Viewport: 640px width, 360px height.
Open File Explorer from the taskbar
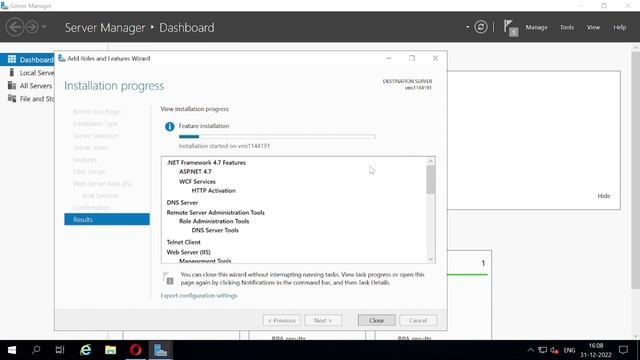110,350
